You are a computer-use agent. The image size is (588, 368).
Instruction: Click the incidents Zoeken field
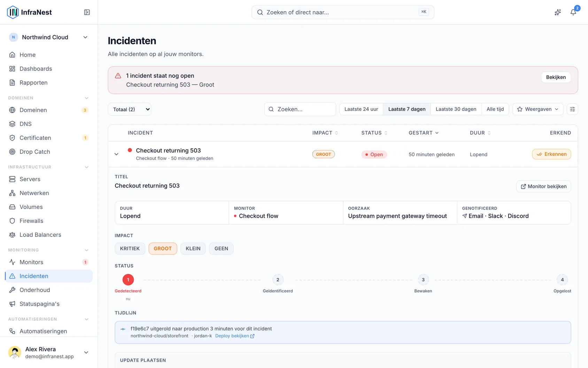point(300,109)
